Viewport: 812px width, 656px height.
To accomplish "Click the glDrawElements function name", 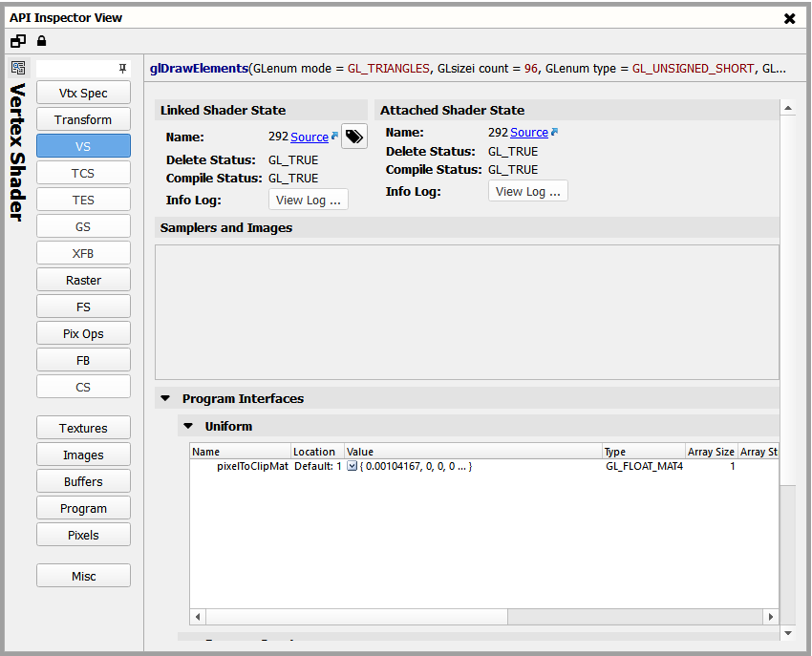I will 199,69.
